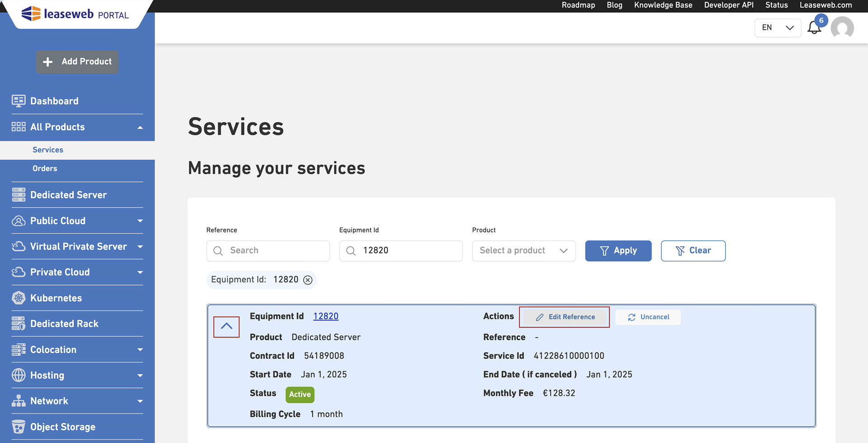Expand the Private Cloud arrow

(x=140, y=273)
